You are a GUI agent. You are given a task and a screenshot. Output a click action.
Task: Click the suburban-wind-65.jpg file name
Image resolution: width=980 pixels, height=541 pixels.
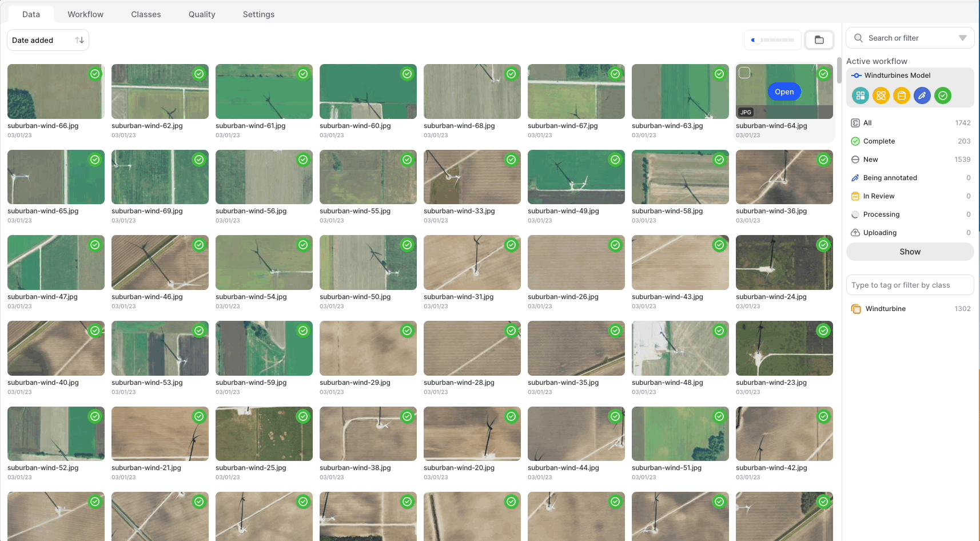(x=43, y=211)
